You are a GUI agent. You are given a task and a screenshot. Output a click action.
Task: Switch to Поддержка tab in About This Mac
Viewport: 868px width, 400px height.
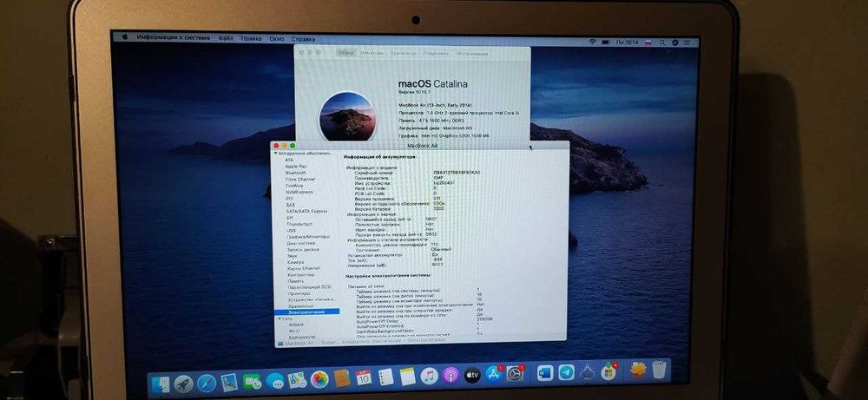(437, 54)
